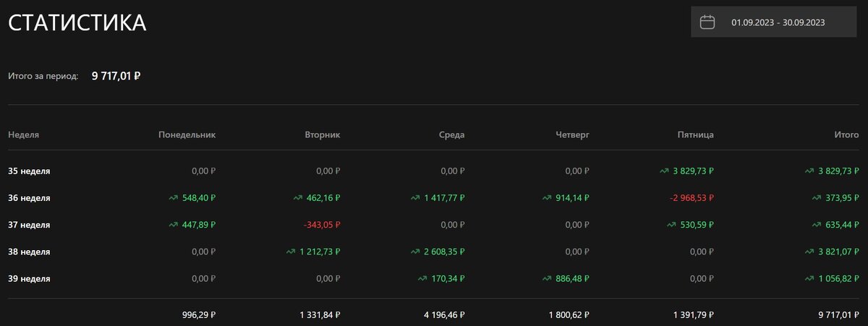The width and height of the screenshot is (868, 326).
Task: Click the calendar icon in the date picker
Action: coord(707,22)
